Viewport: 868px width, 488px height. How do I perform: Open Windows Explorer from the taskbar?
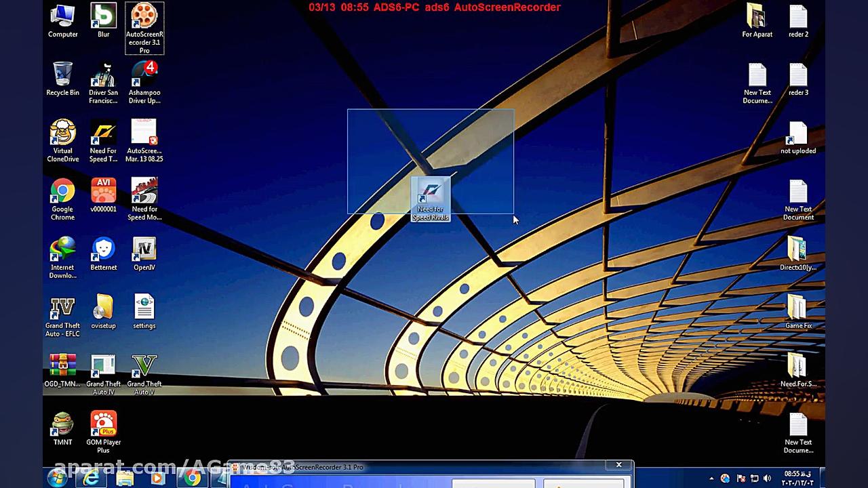pyautogui.click(x=125, y=478)
